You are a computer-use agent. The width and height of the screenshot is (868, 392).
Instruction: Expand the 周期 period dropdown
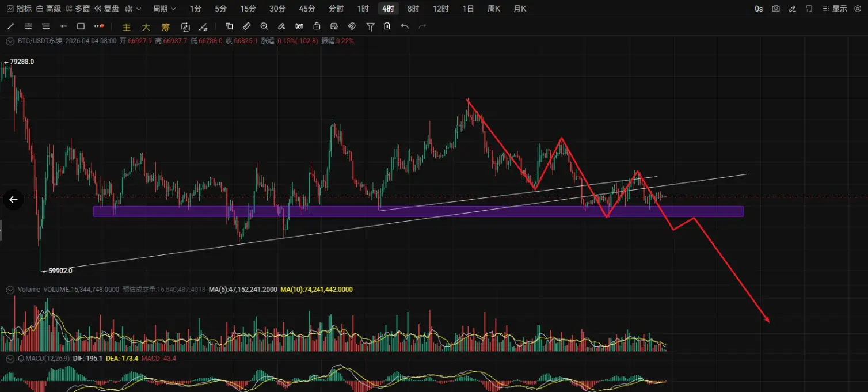click(165, 9)
